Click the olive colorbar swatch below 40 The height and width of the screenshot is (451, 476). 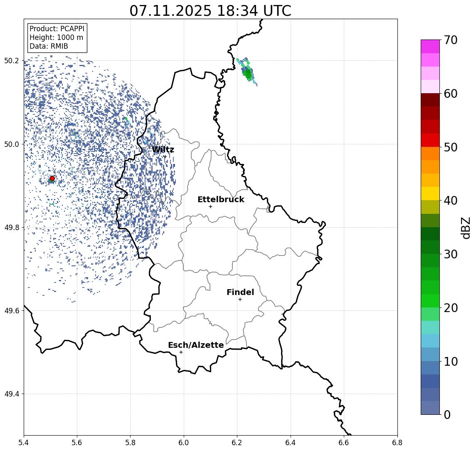click(x=430, y=207)
